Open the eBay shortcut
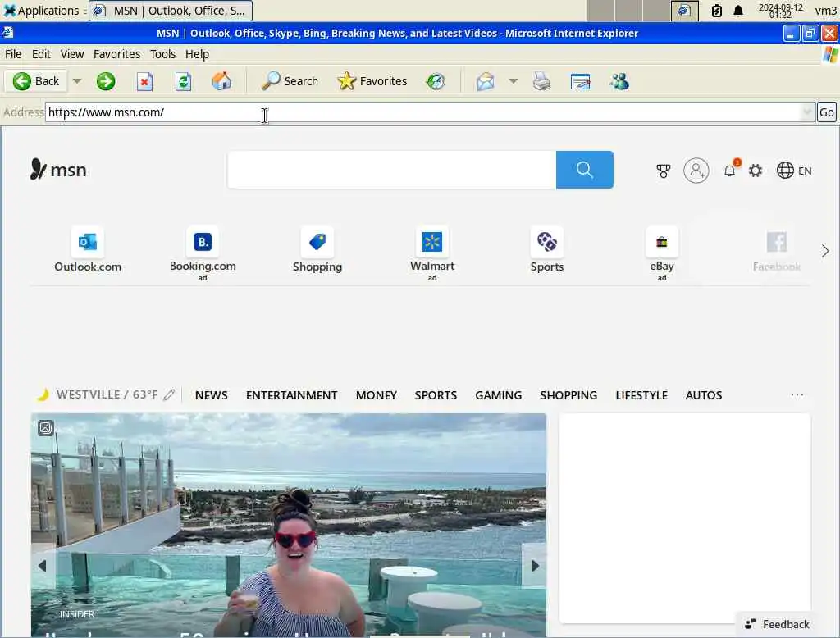 click(x=662, y=253)
